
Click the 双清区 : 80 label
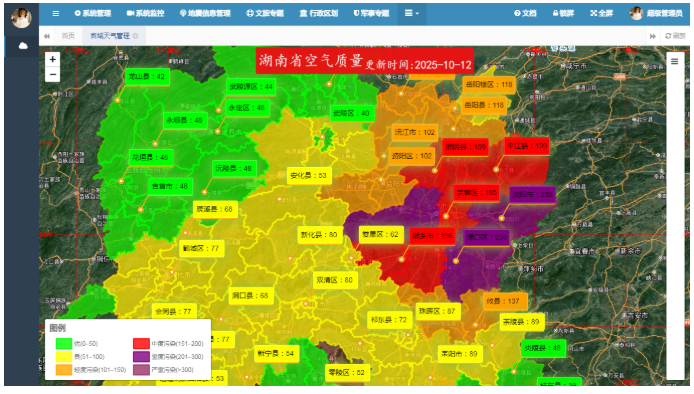tap(335, 280)
